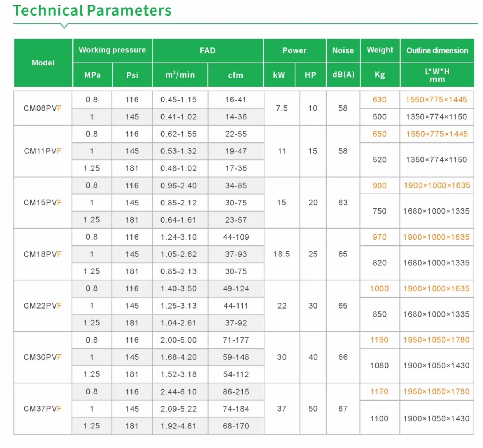The image size is (483, 448).
Task: Click FAD value 2.44-6.10
Action: pyautogui.click(x=179, y=392)
